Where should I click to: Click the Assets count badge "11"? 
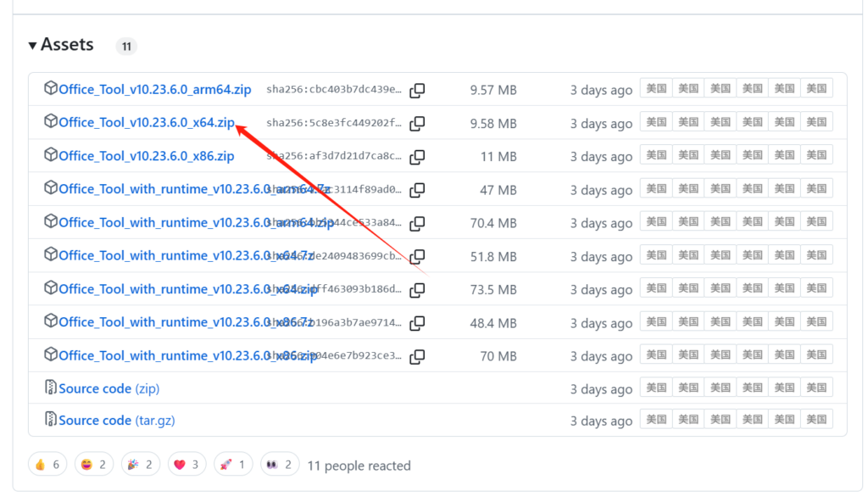pos(126,47)
